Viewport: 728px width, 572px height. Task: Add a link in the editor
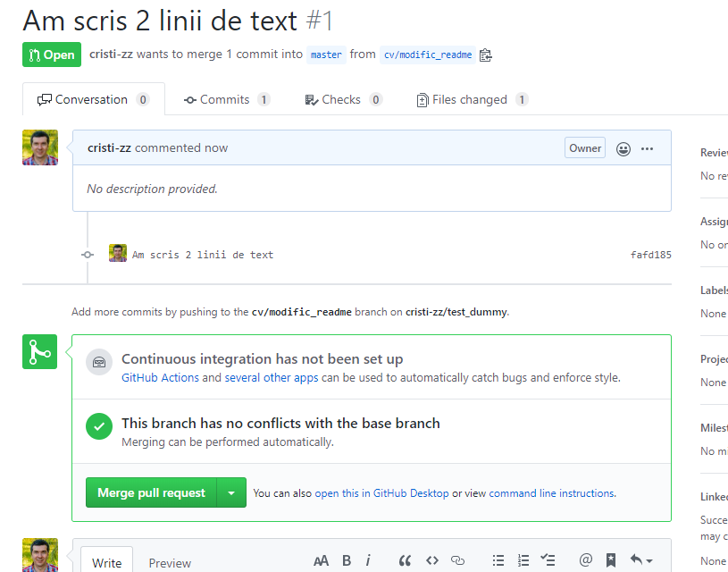pos(457,560)
